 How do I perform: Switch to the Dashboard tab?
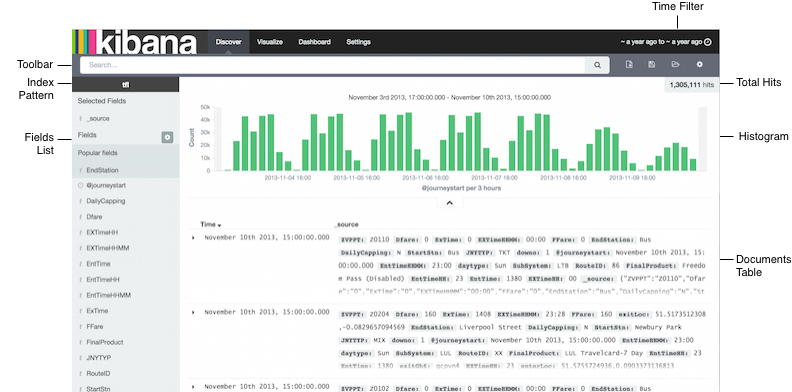pos(314,42)
